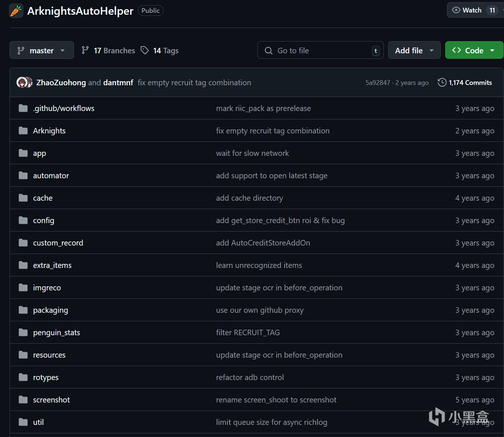The height and width of the screenshot is (437, 504).
Task: Open the extra_items folder
Action: pos(52,265)
